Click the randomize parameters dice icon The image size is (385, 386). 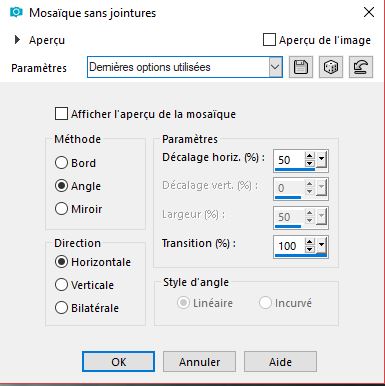[x=331, y=67]
